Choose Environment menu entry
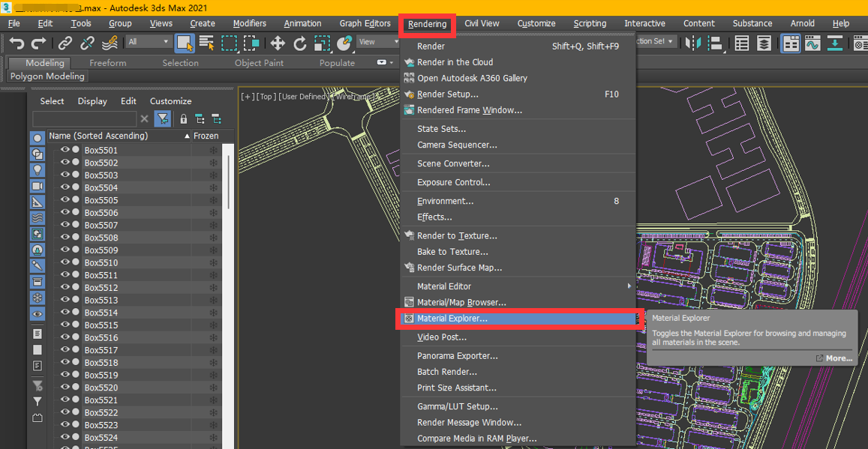 coord(518,202)
